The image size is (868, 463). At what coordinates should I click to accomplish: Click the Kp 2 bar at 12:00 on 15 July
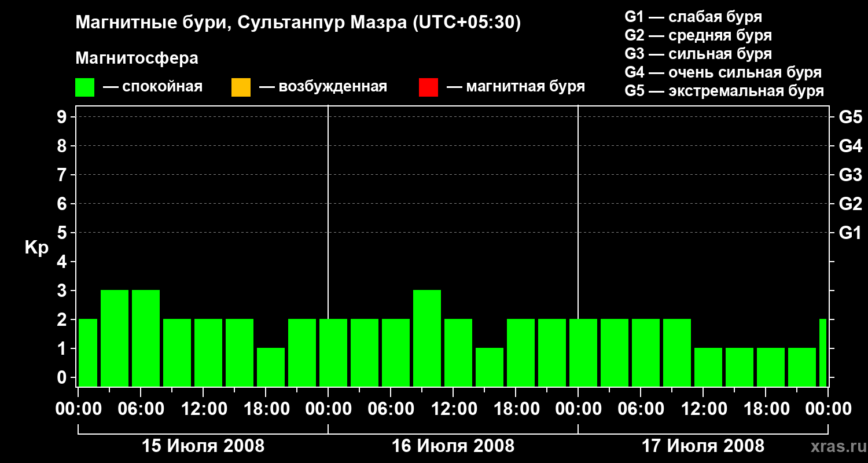point(208,352)
